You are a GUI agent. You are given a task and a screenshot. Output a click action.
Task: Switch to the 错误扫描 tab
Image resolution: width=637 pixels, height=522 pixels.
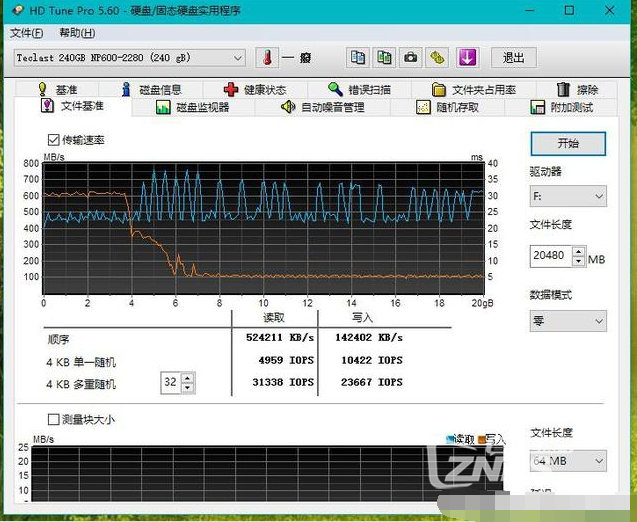[360, 89]
